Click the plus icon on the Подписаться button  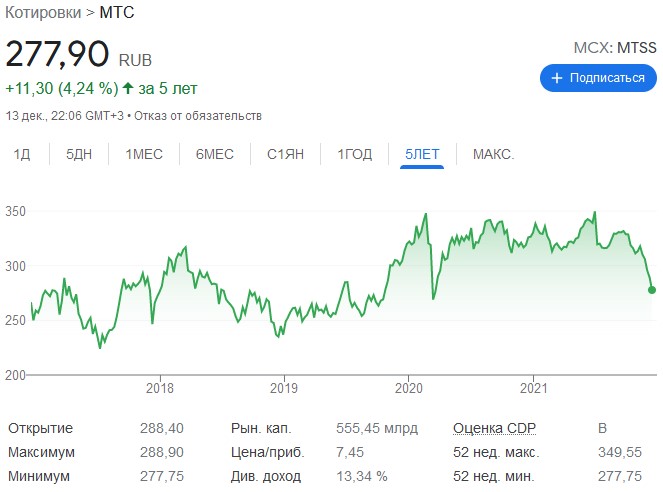(x=557, y=78)
